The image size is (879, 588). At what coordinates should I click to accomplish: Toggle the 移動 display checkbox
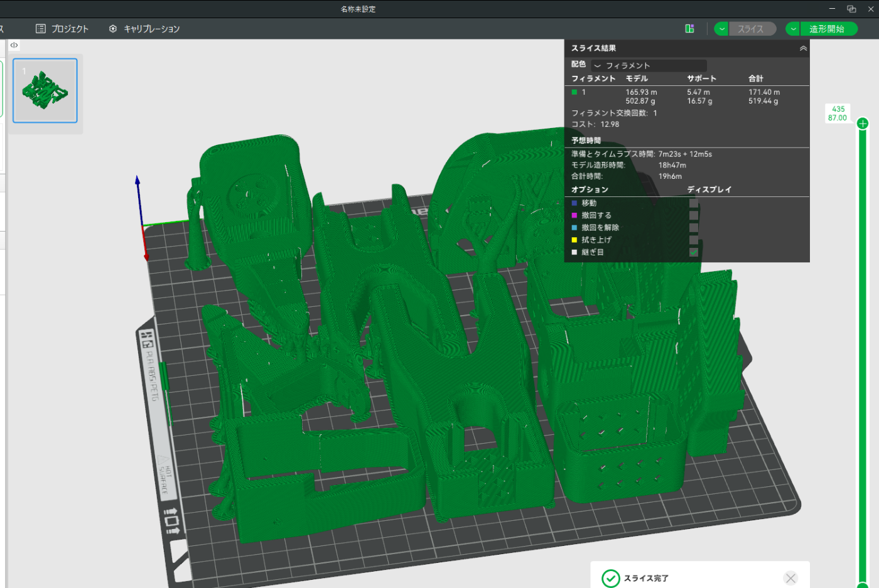(x=694, y=203)
